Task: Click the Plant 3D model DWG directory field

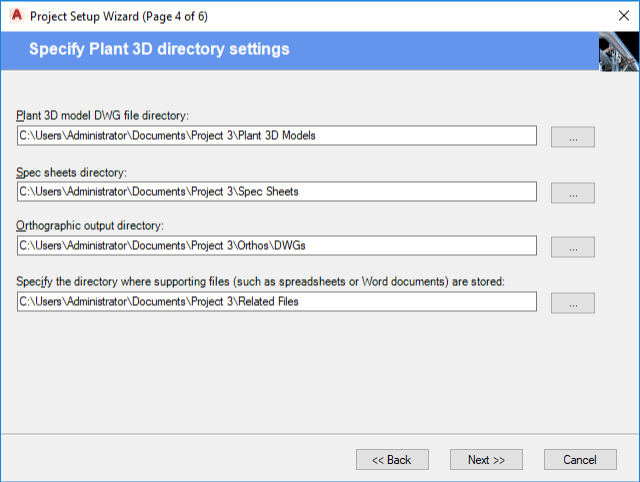Action: [277, 135]
